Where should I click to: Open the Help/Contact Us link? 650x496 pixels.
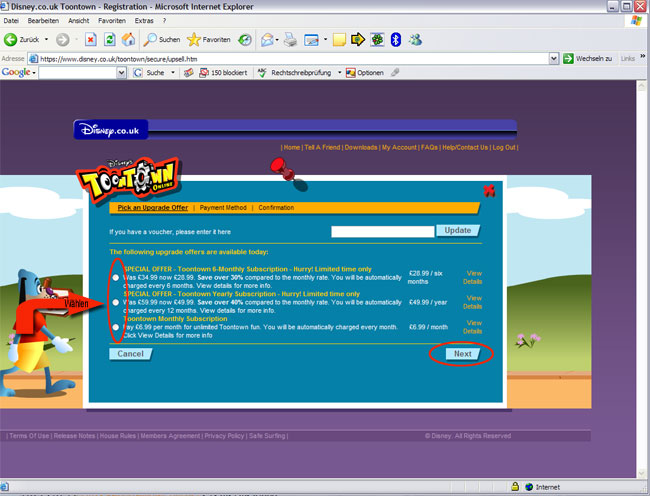point(465,148)
